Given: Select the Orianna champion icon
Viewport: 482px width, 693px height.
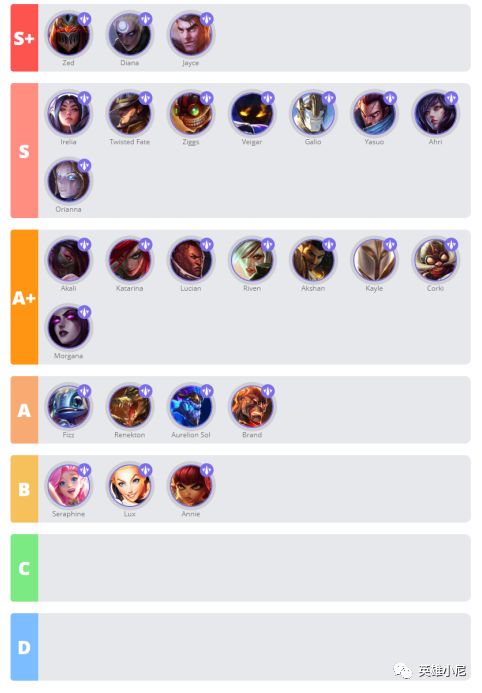Looking at the screenshot, I should (x=68, y=181).
